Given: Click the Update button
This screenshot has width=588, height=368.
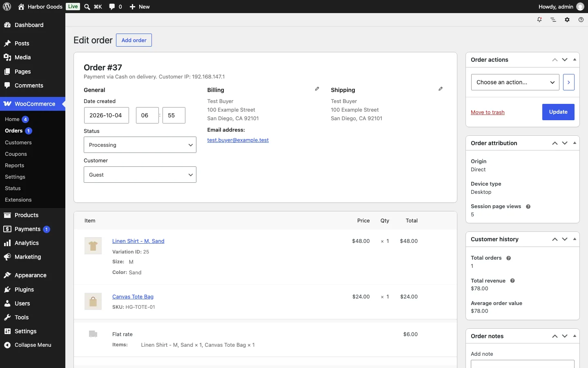Looking at the screenshot, I should tap(558, 112).
